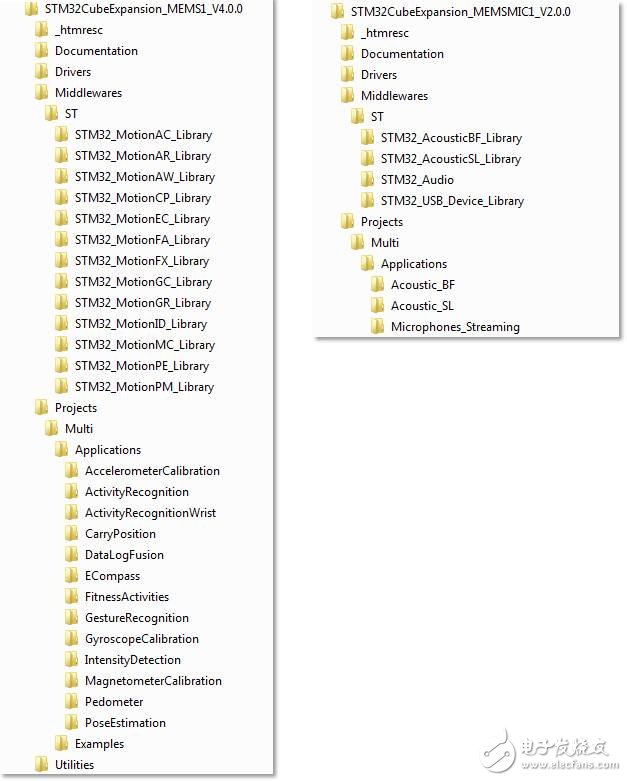
Task: Open the Examples folder under Multi
Action: coord(99,744)
